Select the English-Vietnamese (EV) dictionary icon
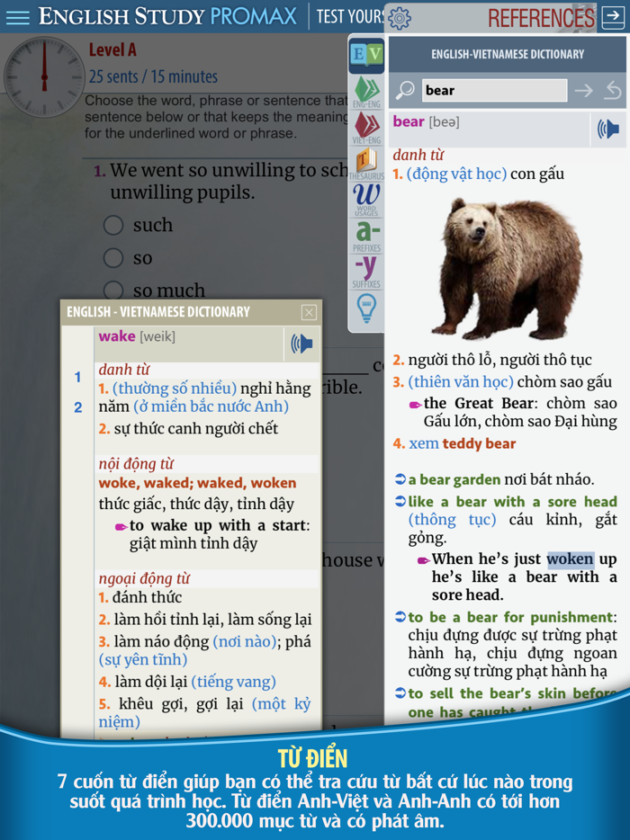 point(366,55)
